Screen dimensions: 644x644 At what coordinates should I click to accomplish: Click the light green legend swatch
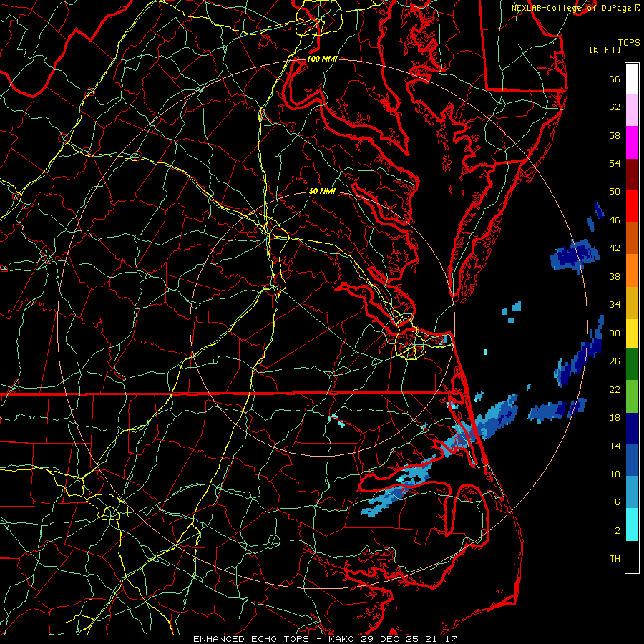(x=632, y=396)
